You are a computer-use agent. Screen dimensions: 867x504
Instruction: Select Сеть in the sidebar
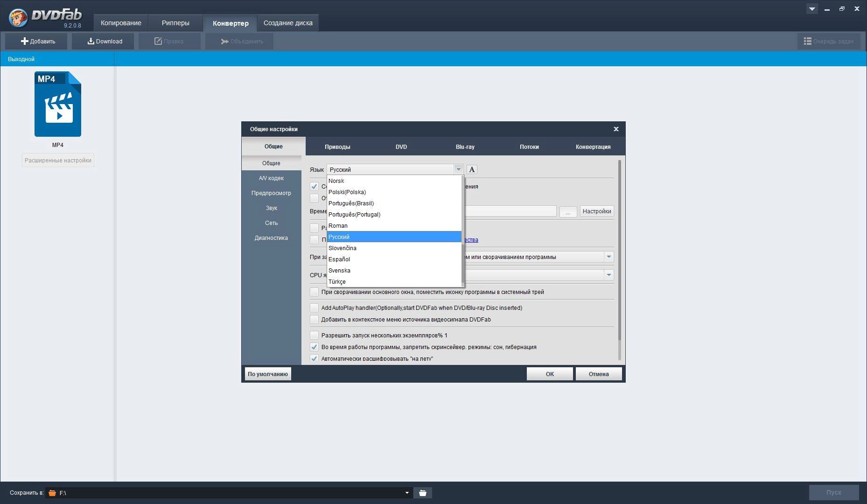[x=271, y=223]
